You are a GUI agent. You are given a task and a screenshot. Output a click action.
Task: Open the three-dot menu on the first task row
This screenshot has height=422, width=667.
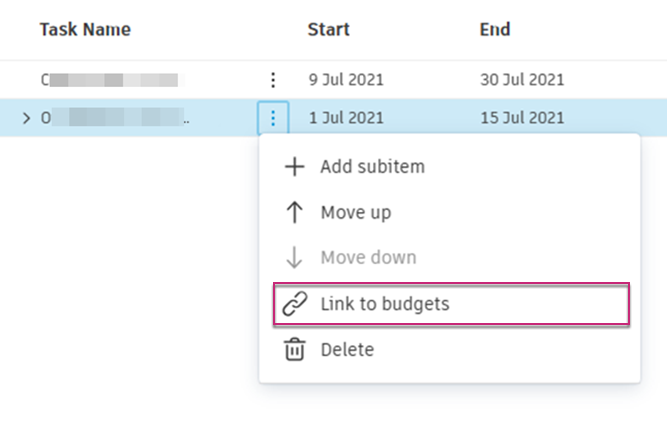(272, 79)
